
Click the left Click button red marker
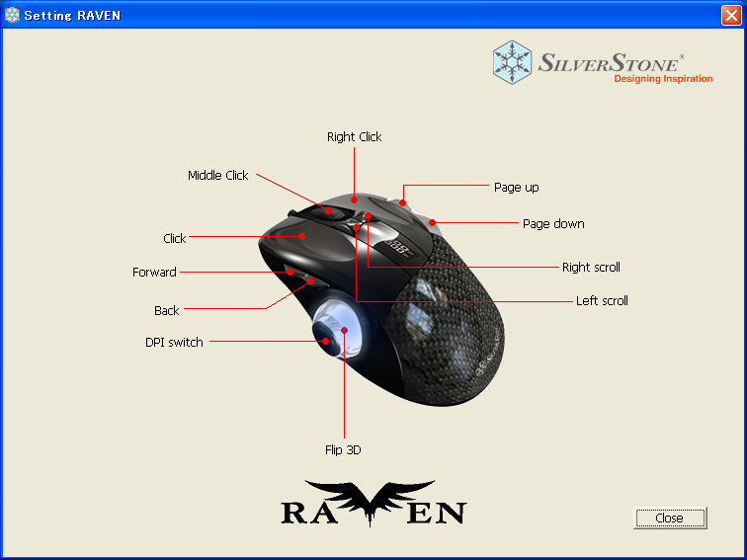click(x=301, y=236)
